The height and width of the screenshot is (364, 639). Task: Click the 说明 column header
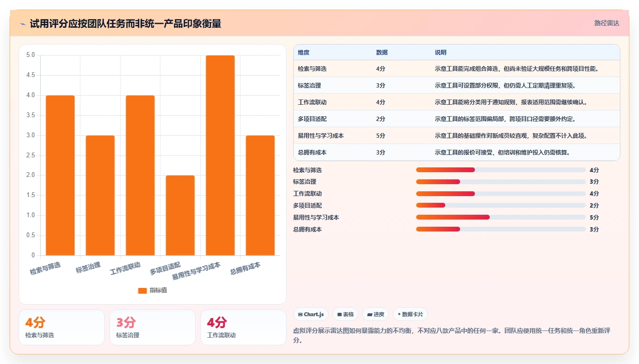pos(441,53)
